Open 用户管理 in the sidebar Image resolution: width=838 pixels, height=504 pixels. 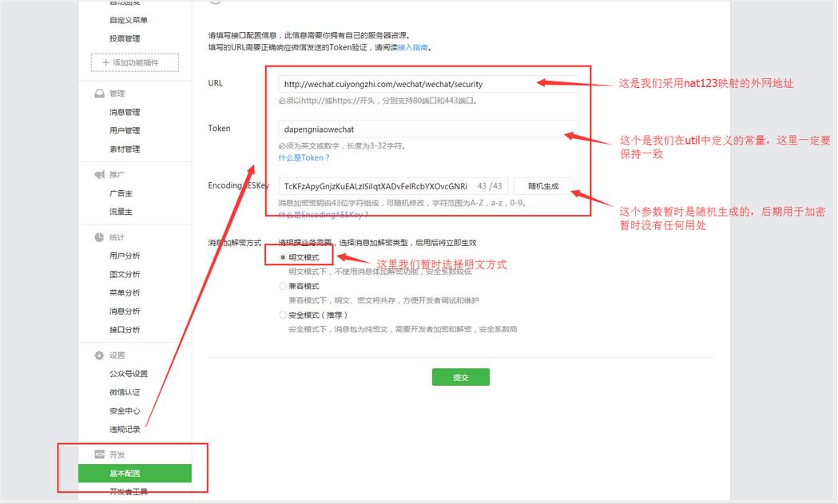(x=125, y=130)
